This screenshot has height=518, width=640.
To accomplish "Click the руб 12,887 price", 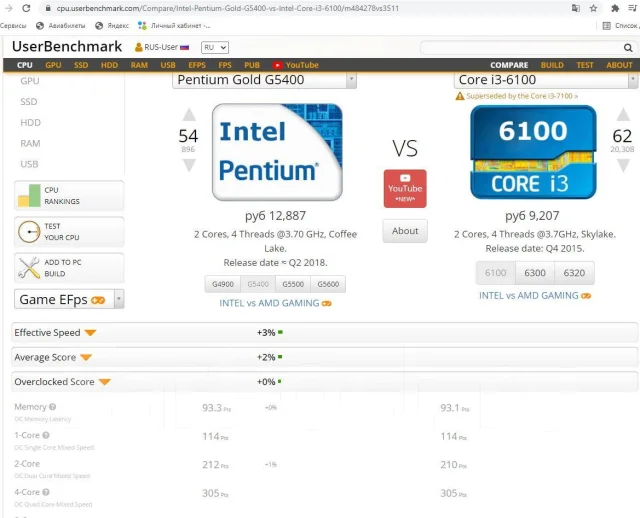I will tap(276, 216).
